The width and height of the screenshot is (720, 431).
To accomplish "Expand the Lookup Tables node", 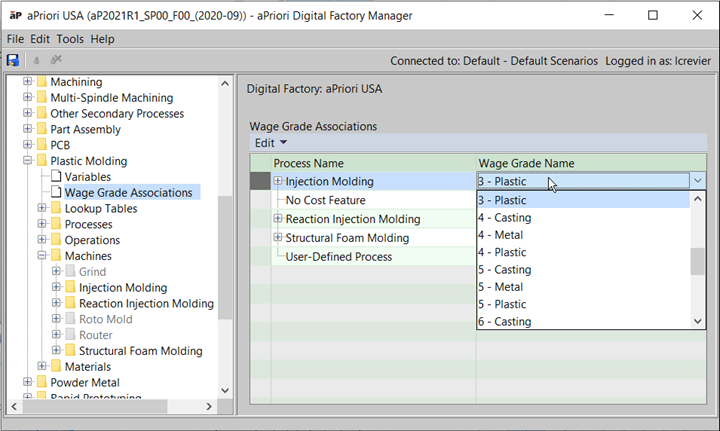I will pyautogui.click(x=42, y=208).
